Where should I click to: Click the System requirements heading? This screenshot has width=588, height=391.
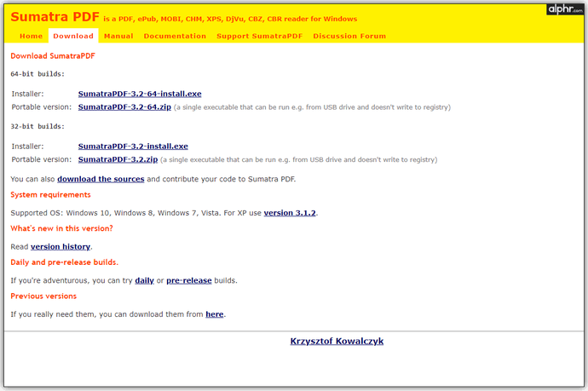[50, 195]
